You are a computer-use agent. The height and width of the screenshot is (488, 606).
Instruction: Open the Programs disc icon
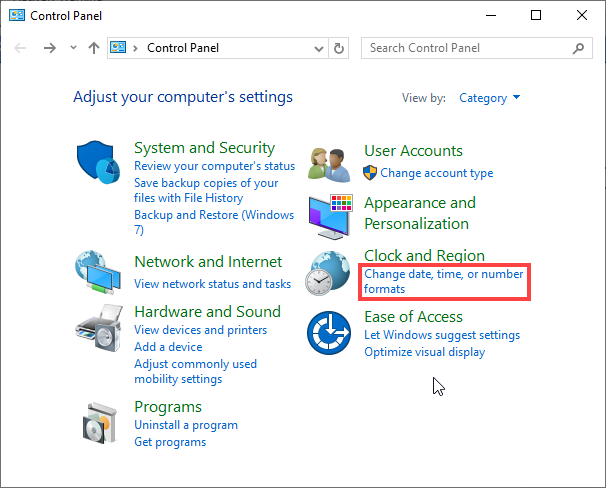[x=101, y=424]
